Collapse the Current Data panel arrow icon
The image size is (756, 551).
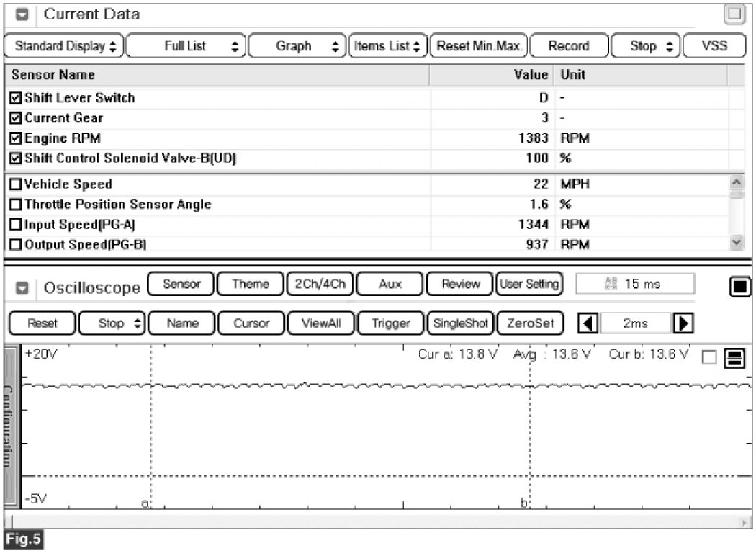pyautogui.click(x=22, y=15)
